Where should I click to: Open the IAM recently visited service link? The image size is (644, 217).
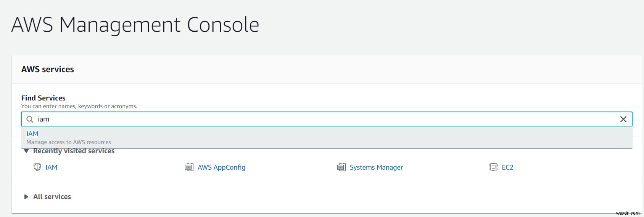pyautogui.click(x=52, y=167)
